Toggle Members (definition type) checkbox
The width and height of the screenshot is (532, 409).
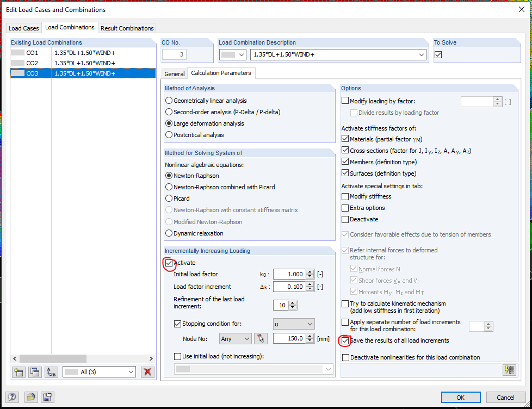[345, 162]
